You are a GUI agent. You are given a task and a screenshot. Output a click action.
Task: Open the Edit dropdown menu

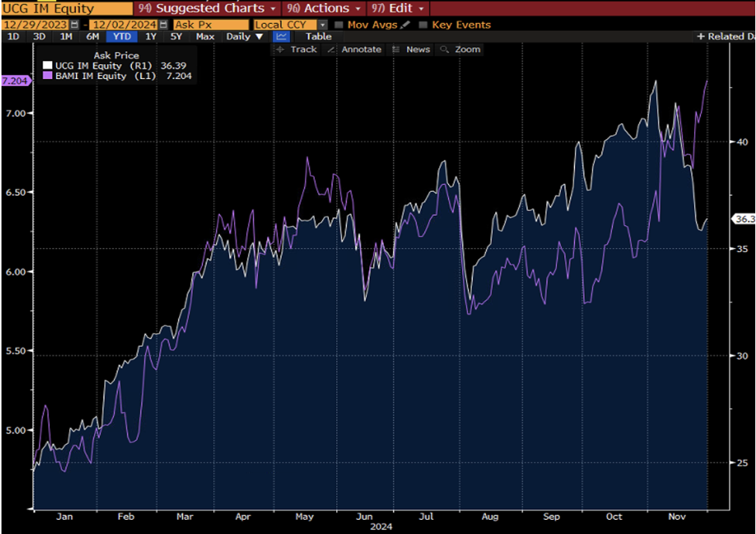(398, 8)
